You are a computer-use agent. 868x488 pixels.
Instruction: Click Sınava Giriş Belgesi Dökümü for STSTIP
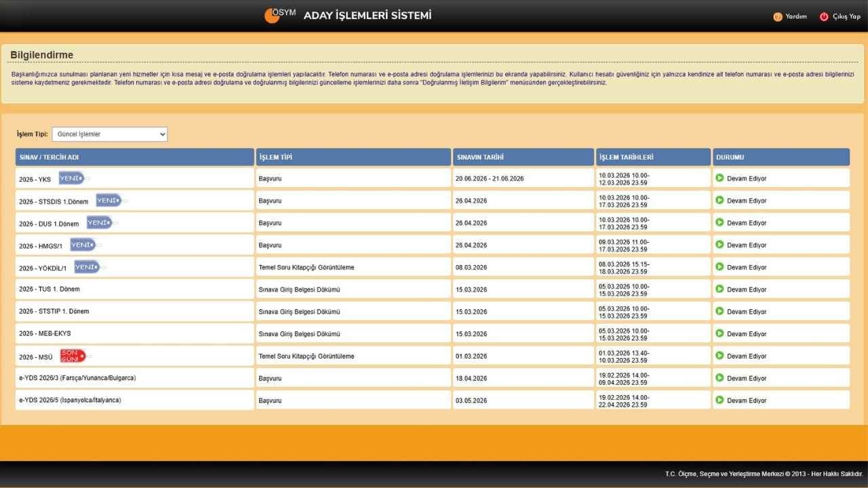point(299,312)
